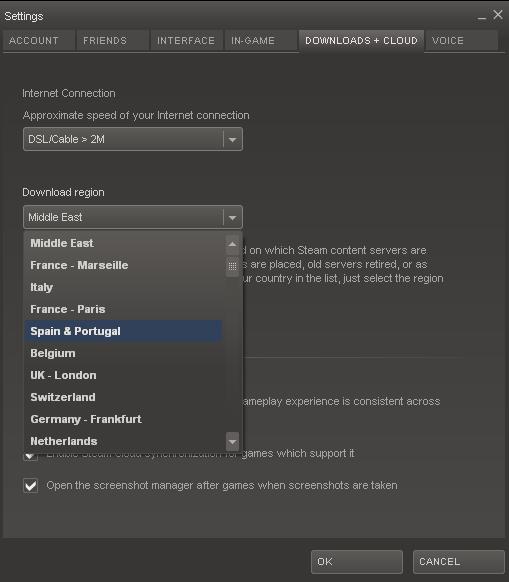Select Belgium from the list
509x582 pixels.
123,353
